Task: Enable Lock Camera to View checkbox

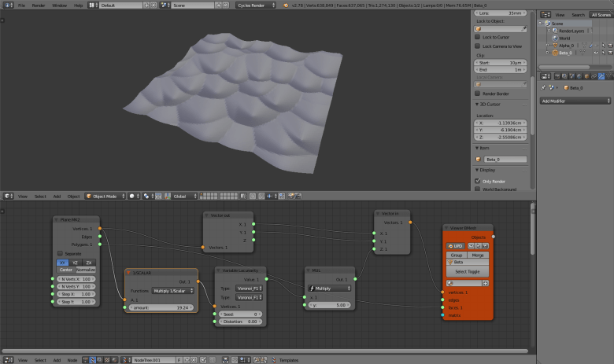Action: point(477,46)
